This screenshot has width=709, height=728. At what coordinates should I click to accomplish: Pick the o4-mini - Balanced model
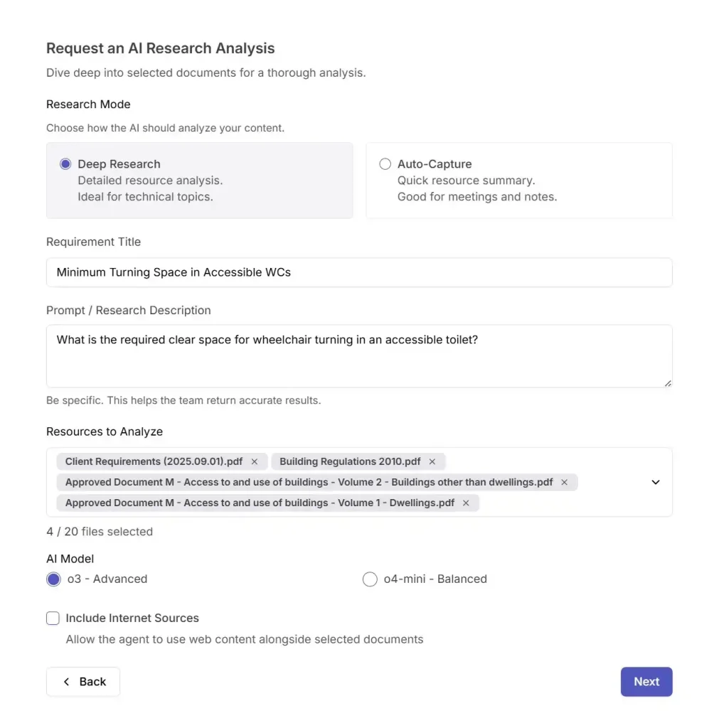coord(370,579)
